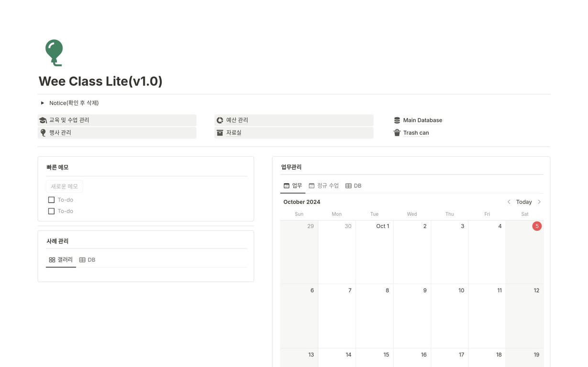Switch to the 정규 수업 tab
This screenshot has width=588, height=367.
tap(324, 185)
